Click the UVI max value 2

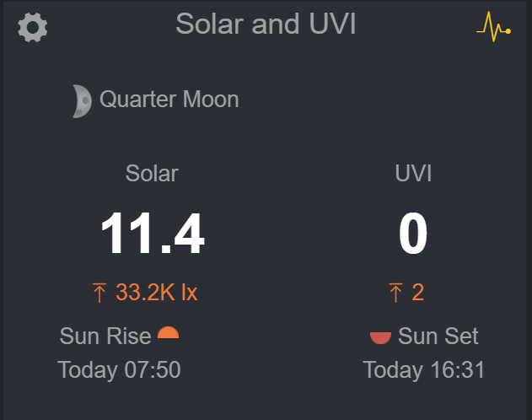point(418,293)
